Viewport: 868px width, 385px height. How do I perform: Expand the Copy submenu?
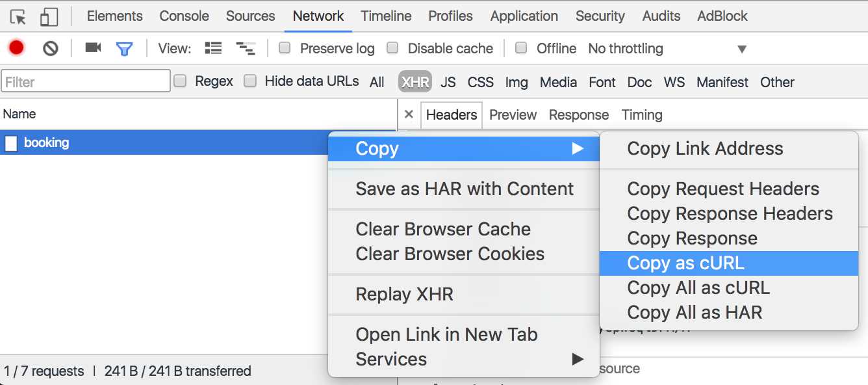tap(377, 148)
